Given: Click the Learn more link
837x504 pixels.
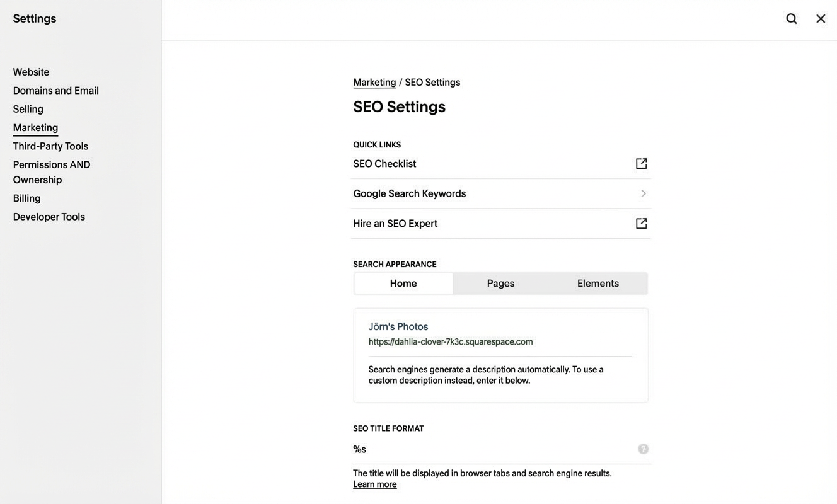Looking at the screenshot, I should point(374,483).
